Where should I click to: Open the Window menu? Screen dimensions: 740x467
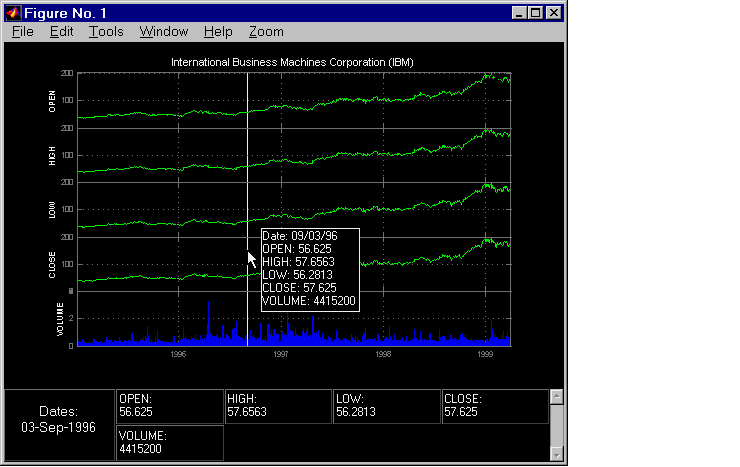tap(164, 32)
